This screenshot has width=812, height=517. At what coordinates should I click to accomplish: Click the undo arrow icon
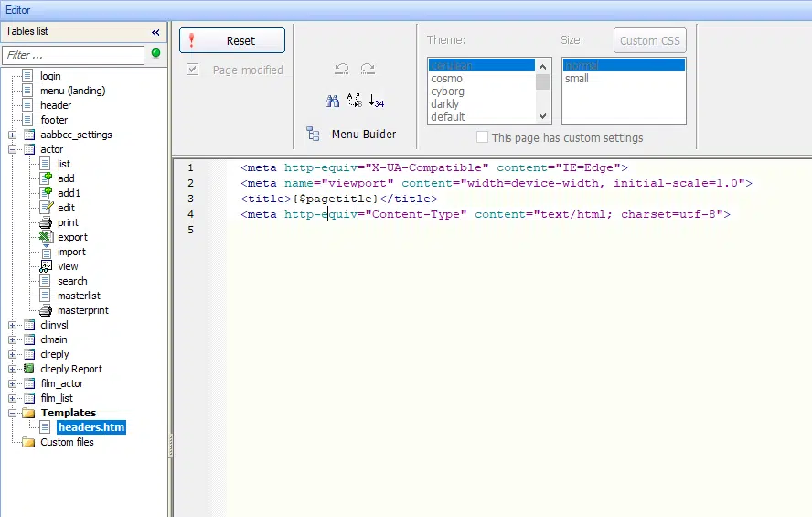click(342, 69)
